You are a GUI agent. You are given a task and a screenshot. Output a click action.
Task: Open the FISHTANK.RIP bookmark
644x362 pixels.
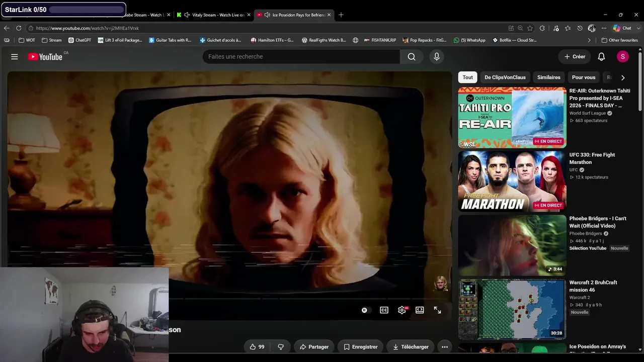[x=380, y=40]
